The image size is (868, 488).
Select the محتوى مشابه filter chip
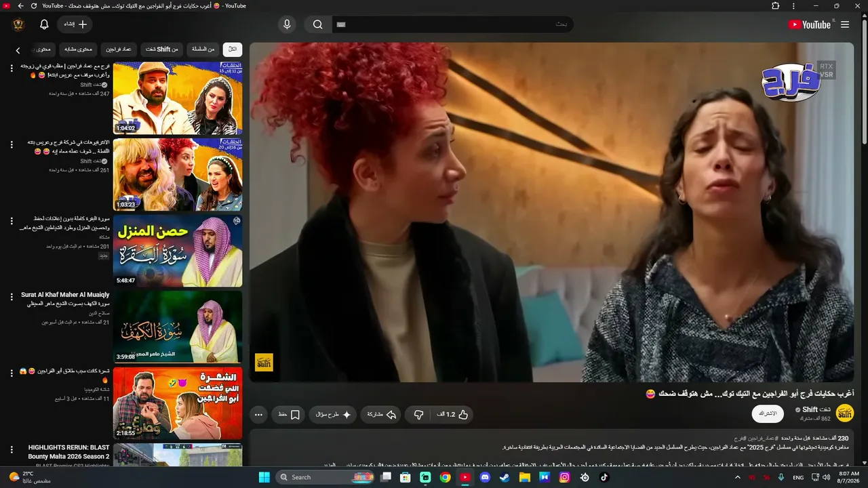[x=79, y=49]
